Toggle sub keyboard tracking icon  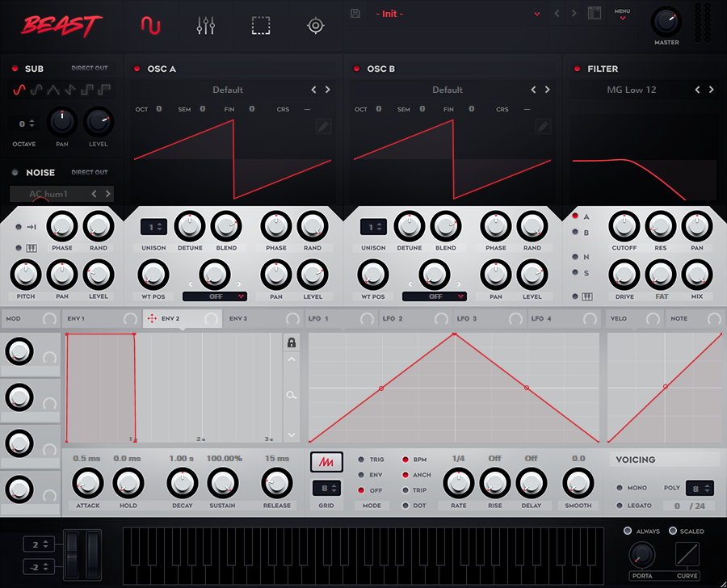[31, 248]
